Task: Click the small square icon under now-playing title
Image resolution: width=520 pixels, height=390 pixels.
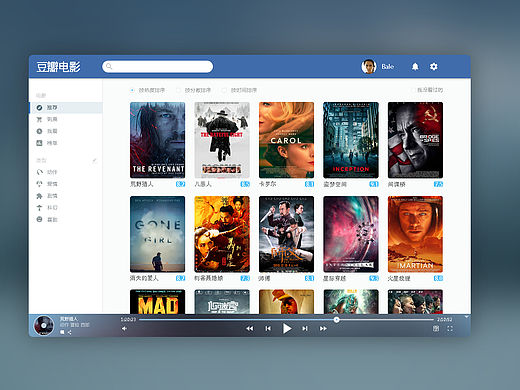Action: tap(62, 332)
